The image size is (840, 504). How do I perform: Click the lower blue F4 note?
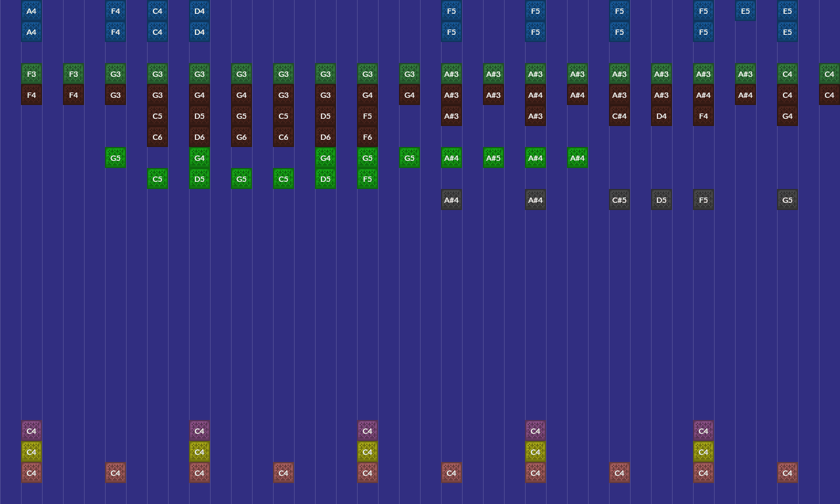coord(115,31)
